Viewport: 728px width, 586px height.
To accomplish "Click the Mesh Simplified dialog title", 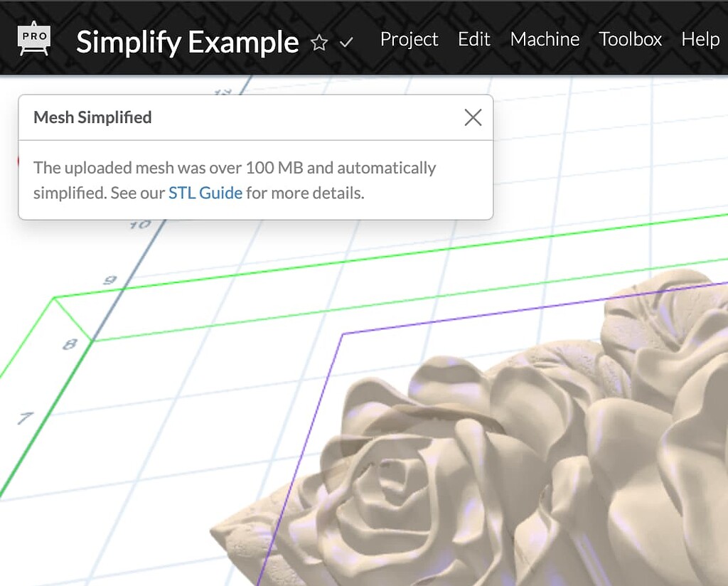I will pos(92,117).
